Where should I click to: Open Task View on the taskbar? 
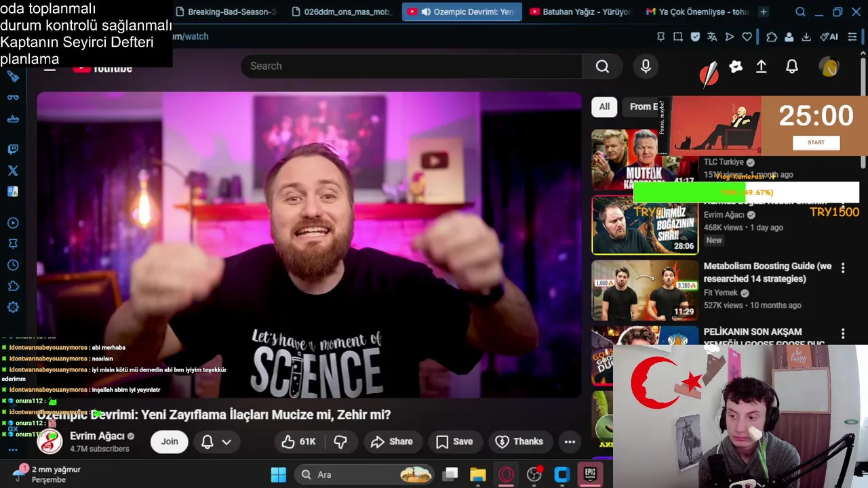coord(450,474)
